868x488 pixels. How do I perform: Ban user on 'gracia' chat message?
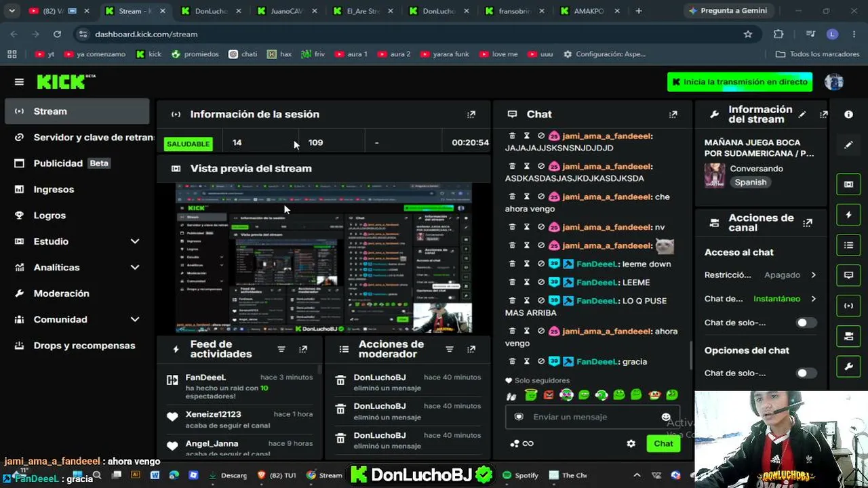(540, 362)
